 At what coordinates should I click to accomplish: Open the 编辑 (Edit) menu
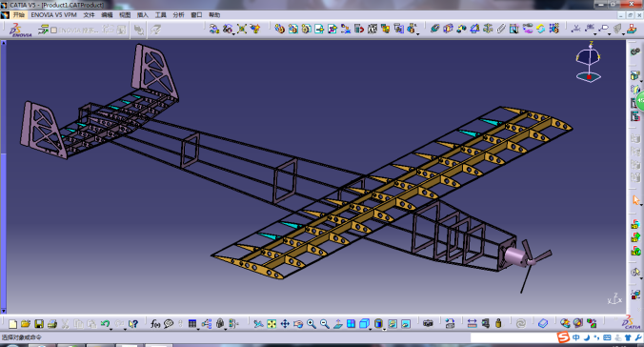(107, 15)
